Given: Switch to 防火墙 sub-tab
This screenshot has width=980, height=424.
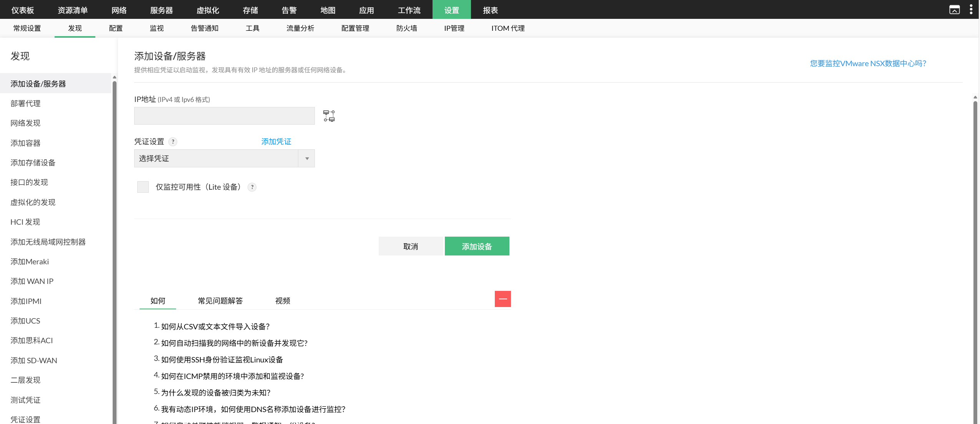Looking at the screenshot, I should tap(407, 28).
